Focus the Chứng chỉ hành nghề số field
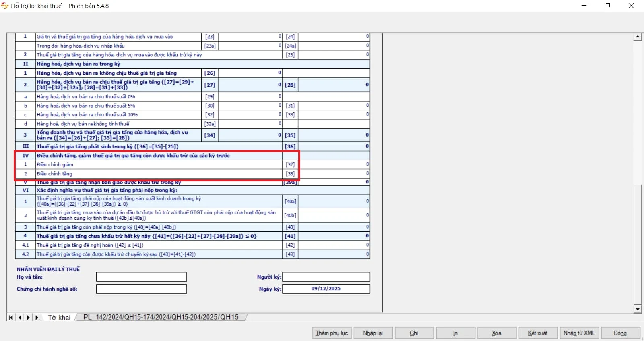644x341 pixels. [141, 289]
